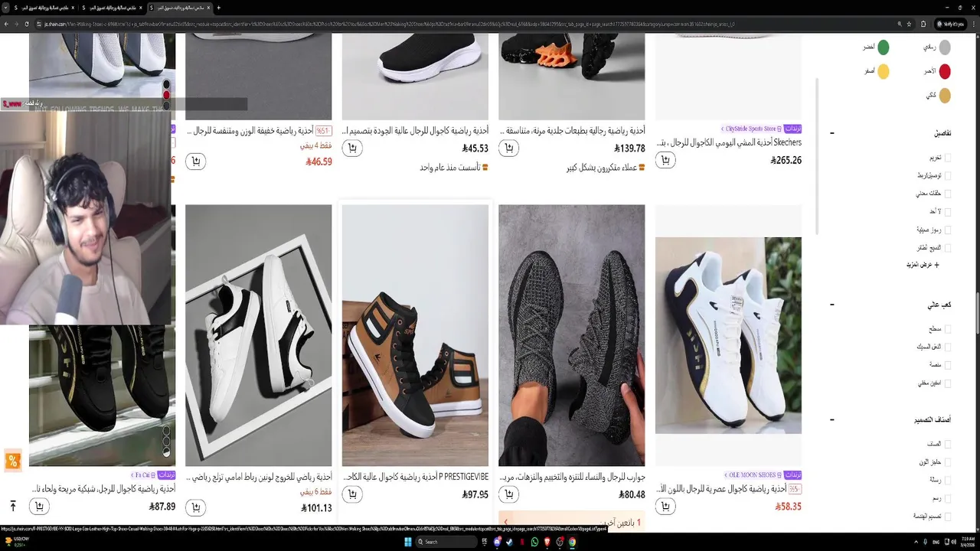This screenshot has width=980, height=551.
Task: Collapse the تفاصيل filter section
Action: pyautogui.click(x=832, y=133)
